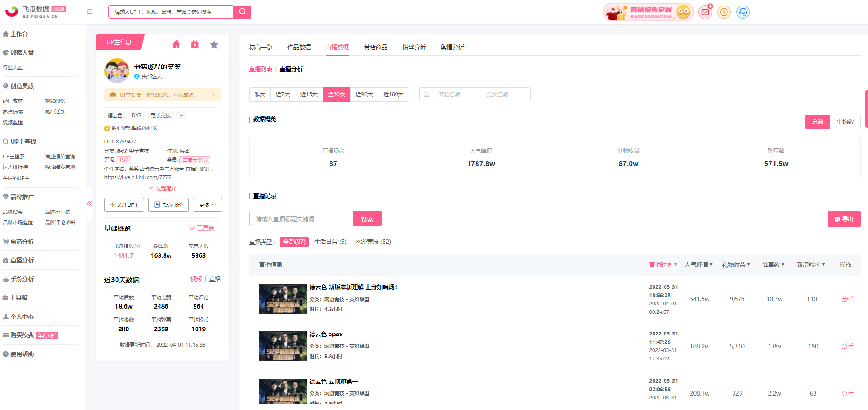The width and height of the screenshot is (868, 410).
Task: Click the Feigua index help icon
Action: tap(137, 246)
